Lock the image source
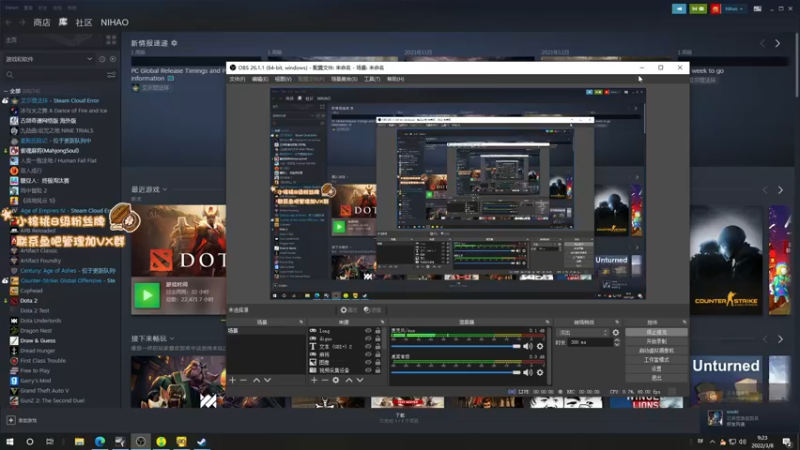This screenshot has width=800, height=450. tap(378, 362)
